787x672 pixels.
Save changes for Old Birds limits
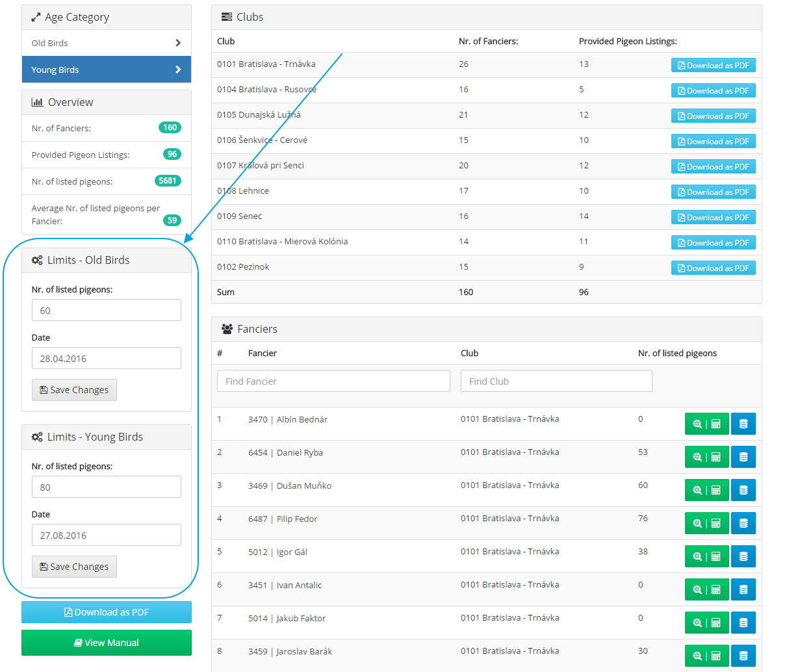point(74,390)
